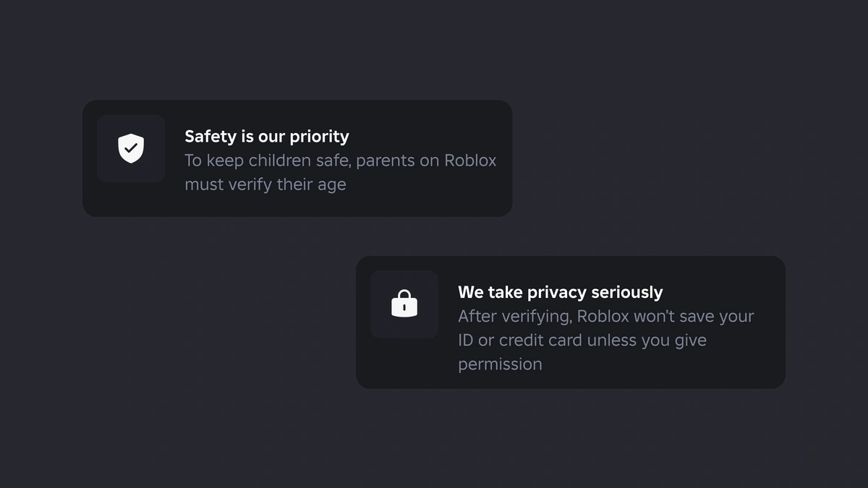868x488 pixels.
Task: Click the text "must verify their age"
Action: pos(265,184)
